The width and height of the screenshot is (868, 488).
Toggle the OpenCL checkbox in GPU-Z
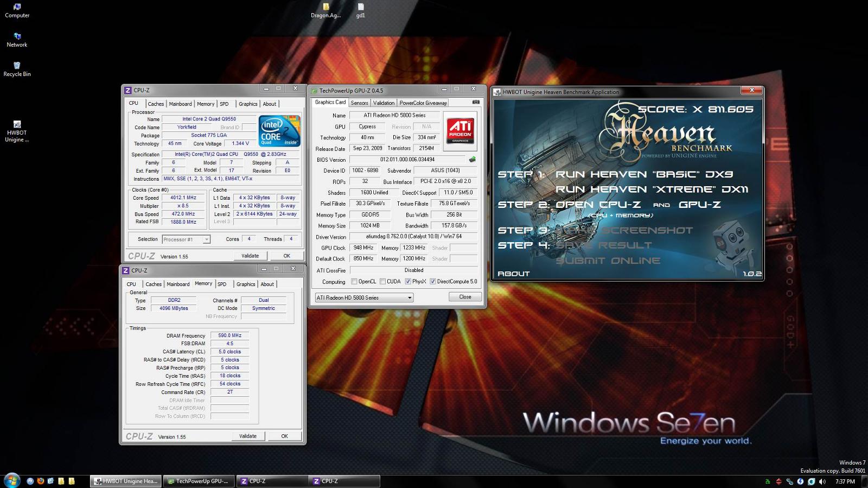tap(354, 281)
